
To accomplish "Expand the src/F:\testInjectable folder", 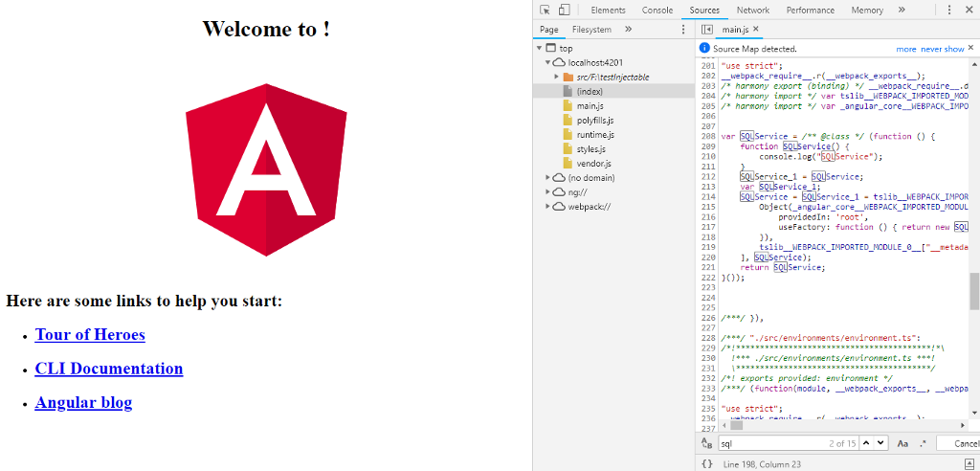I will (556, 77).
